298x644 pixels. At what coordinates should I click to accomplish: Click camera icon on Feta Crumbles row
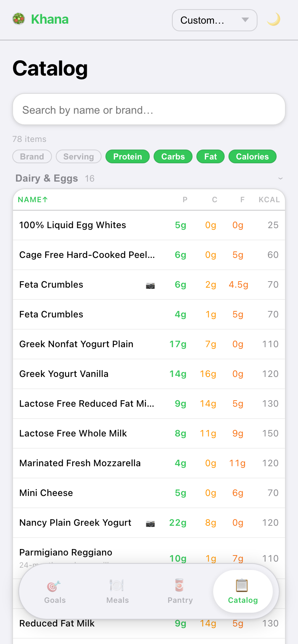150,285
